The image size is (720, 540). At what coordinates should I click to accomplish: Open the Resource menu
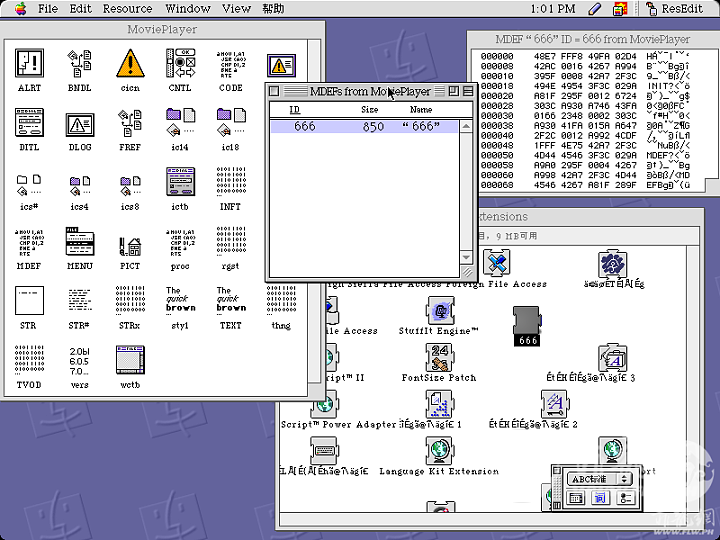127,9
